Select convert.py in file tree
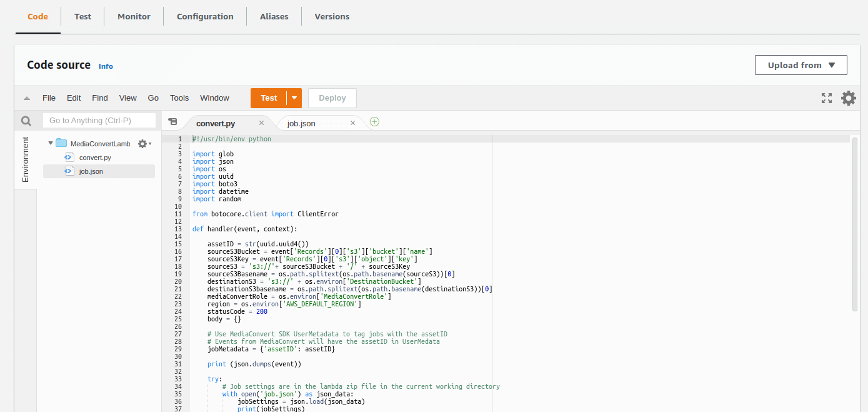868x412 pixels. pyautogui.click(x=95, y=158)
